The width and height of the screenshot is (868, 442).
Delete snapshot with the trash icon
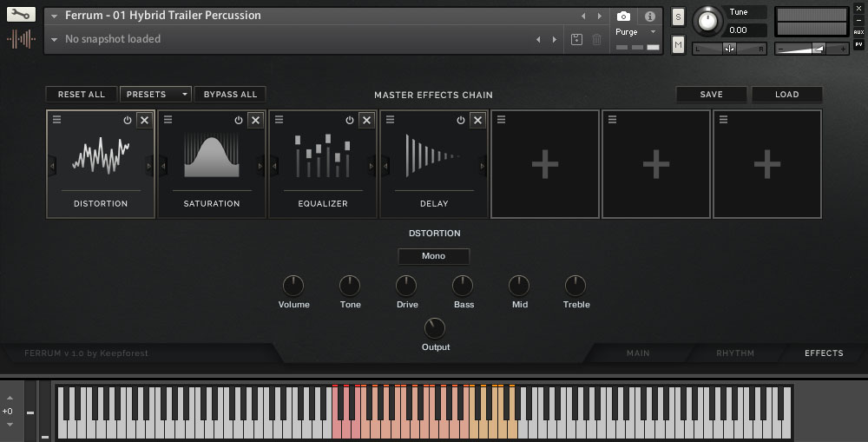[x=597, y=39]
